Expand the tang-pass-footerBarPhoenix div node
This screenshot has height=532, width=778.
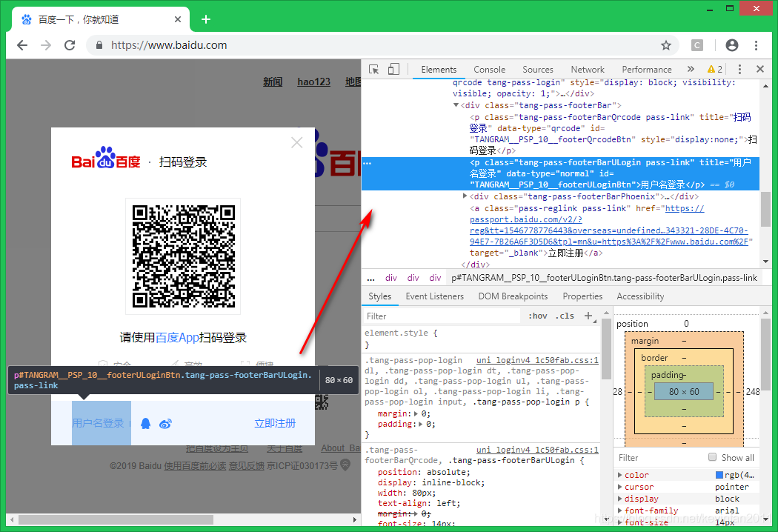coord(465,196)
